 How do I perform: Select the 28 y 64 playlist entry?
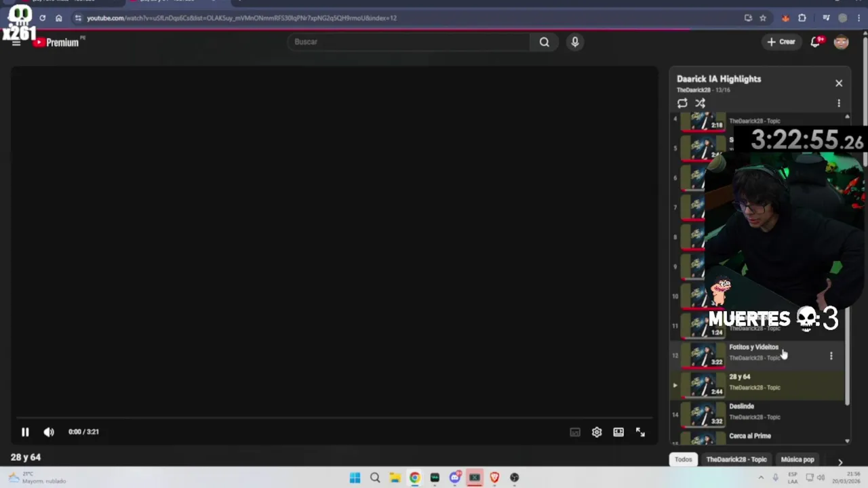click(x=757, y=384)
